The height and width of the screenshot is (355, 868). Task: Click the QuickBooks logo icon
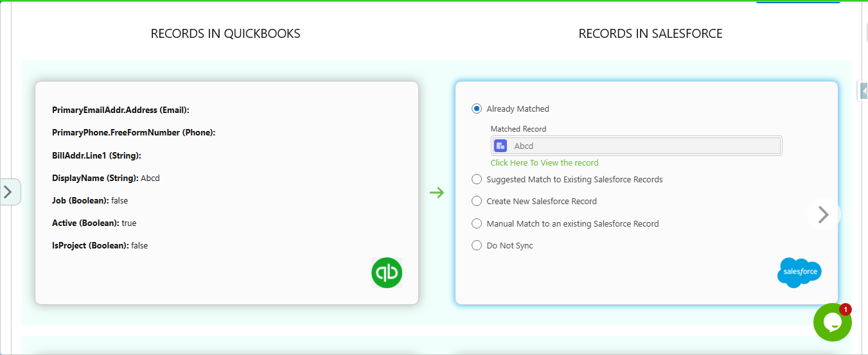click(387, 272)
